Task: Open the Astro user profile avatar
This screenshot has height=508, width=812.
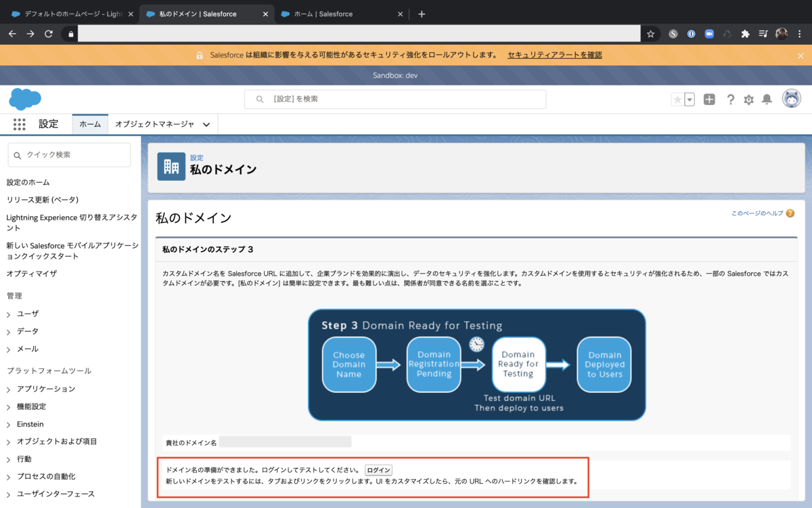Action: [x=791, y=99]
